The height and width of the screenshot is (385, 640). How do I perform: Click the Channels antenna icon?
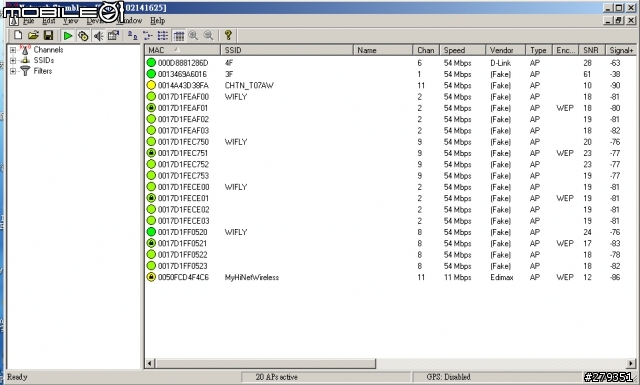pos(25,49)
